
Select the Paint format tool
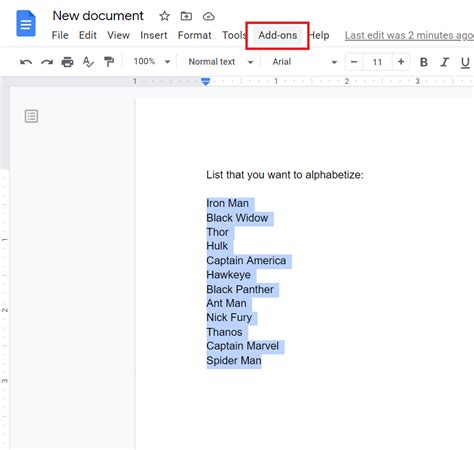[x=109, y=62]
